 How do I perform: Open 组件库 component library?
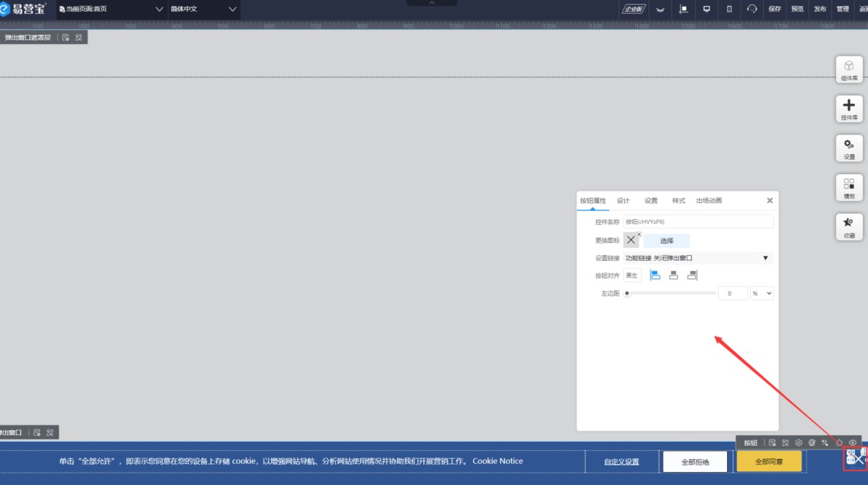pos(849,69)
